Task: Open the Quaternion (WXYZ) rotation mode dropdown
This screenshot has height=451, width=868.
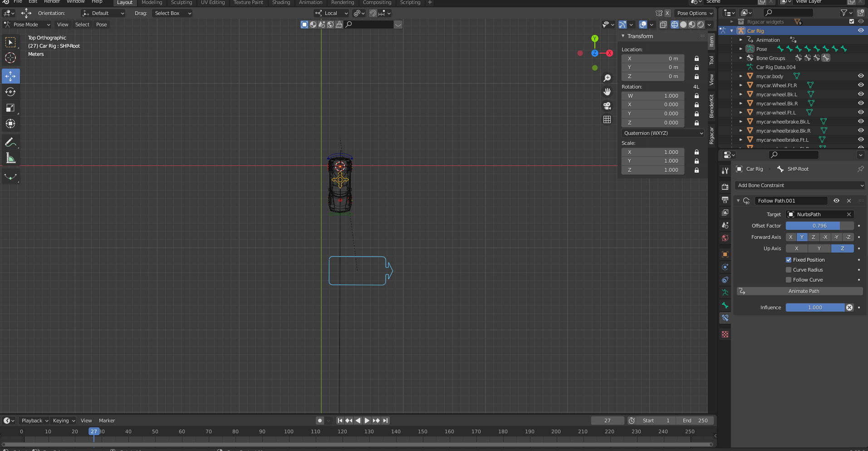Action: click(x=662, y=133)
